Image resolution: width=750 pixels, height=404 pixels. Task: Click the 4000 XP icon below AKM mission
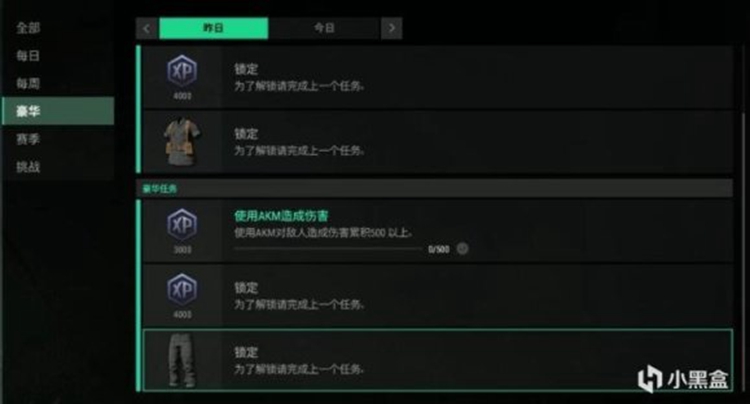pyautogui.click(x=182, y=290)
